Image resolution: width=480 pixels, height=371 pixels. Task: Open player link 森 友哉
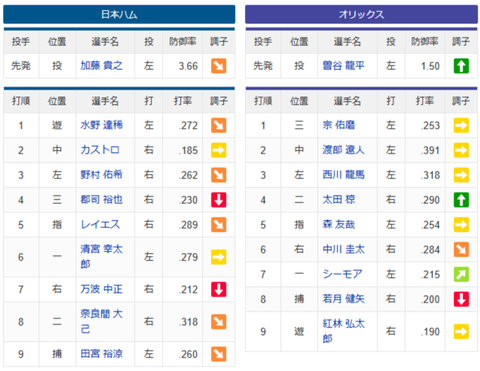tap(339, 224)
